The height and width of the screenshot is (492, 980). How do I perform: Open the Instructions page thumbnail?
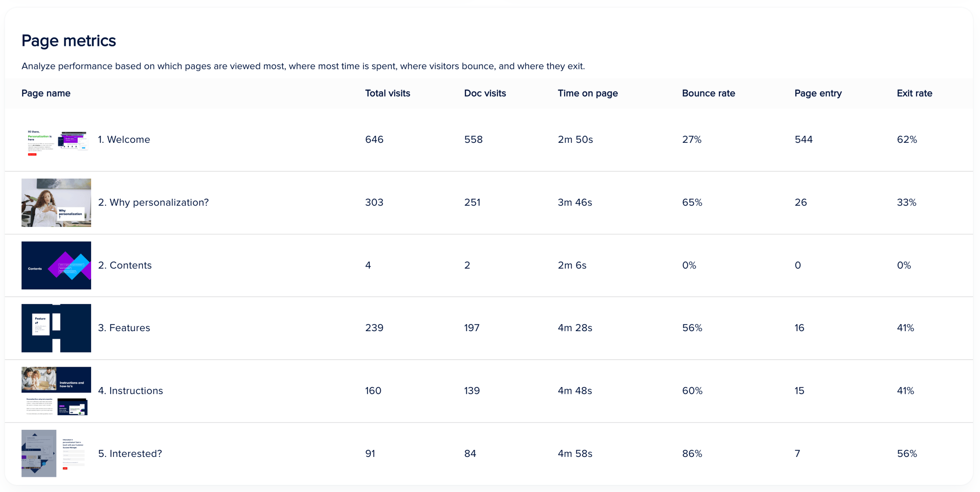(56, 390)
